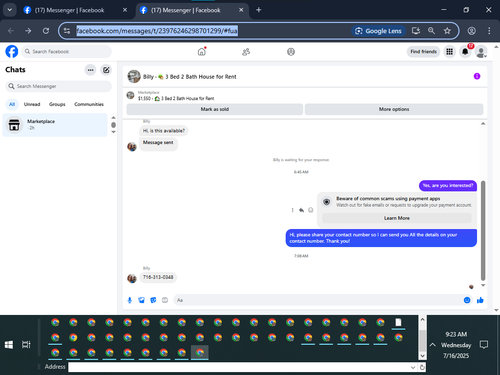Screen dimensions: 500x375
Task: Click the chat list scrollbar thumb
Action: 113,125
